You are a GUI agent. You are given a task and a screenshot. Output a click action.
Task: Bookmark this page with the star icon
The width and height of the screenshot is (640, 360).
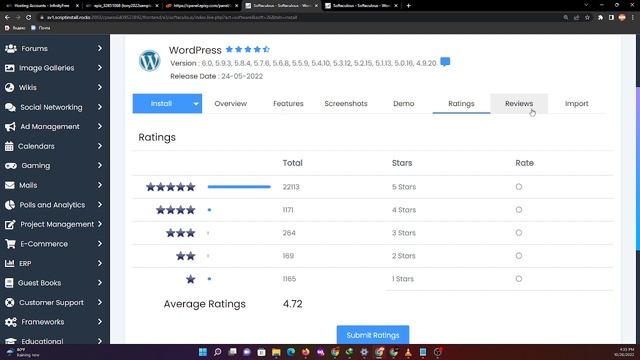click(587, 18)
